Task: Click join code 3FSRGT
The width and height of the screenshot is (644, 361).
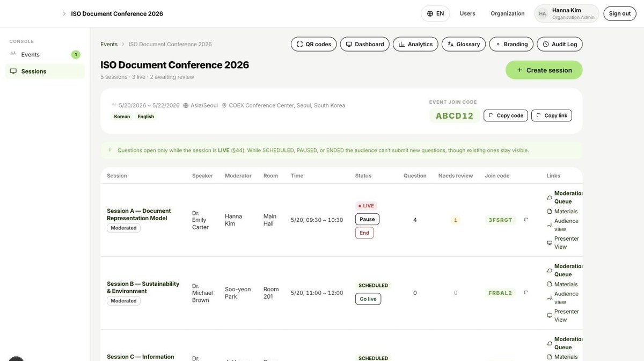Action: pos(500,220)
